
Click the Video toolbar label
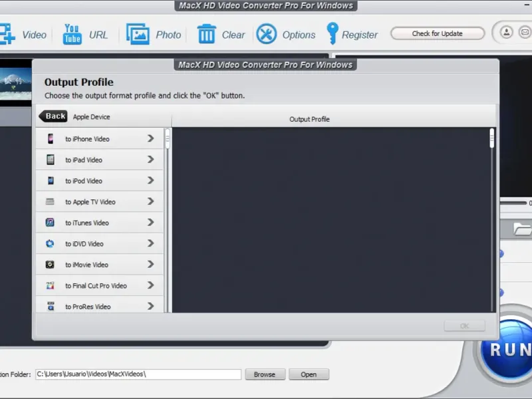pos(34,35)
